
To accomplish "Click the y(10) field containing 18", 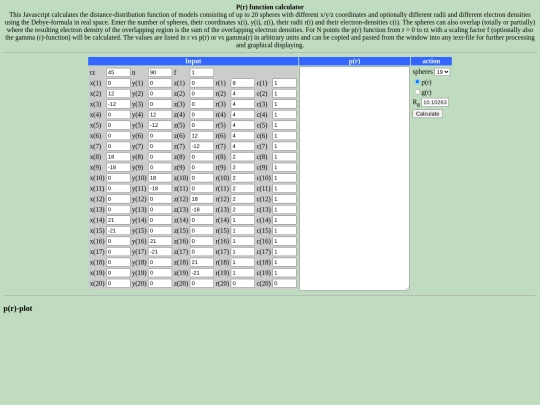I will (x=160, y=178).
